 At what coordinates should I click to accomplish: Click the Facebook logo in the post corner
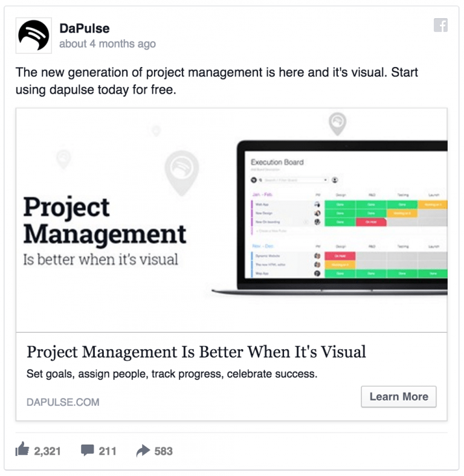(x=440, y=25)
